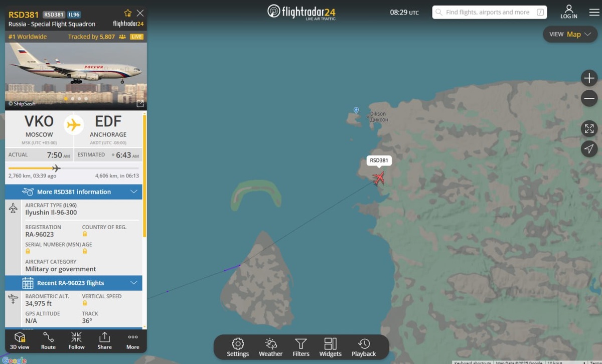The height and width of the screenshot is (364, 602).
Task: Toggle fullscreen map mode
Action: pos(589,128)
